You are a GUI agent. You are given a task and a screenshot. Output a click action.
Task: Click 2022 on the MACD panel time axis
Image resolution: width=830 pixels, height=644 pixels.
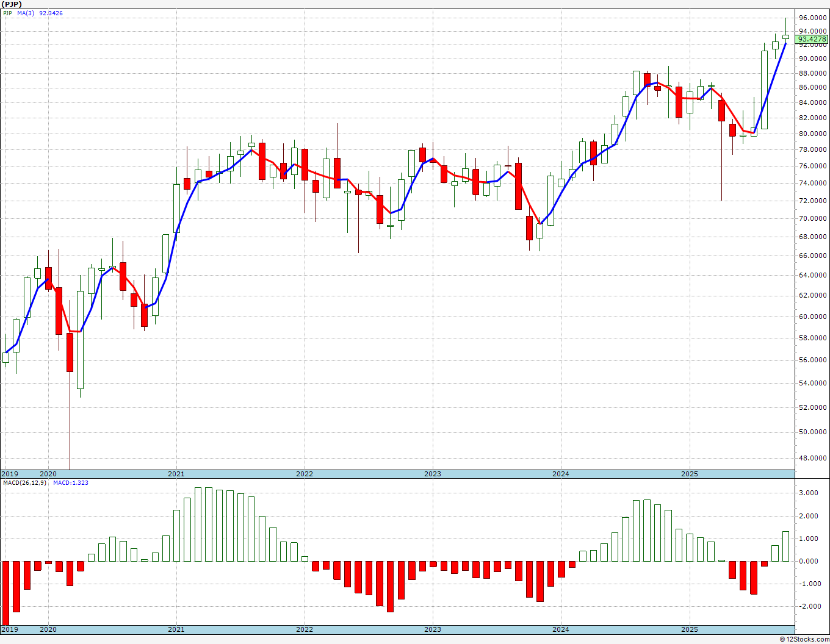[x=304, y=629]
